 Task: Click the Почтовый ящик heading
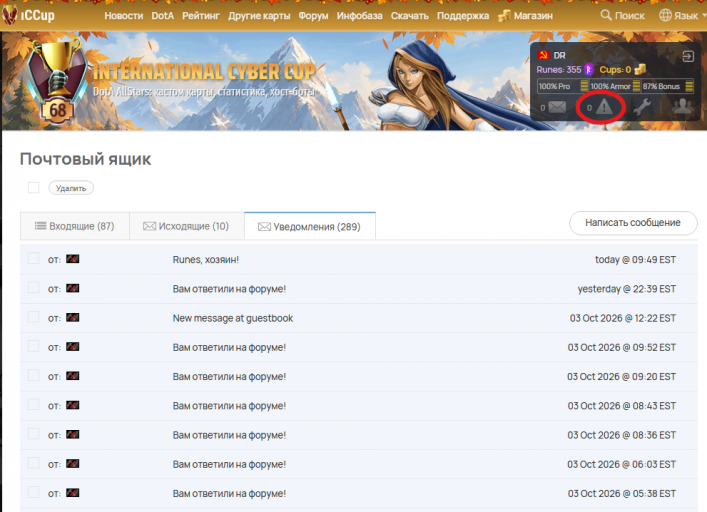click(x=86, y=159)
